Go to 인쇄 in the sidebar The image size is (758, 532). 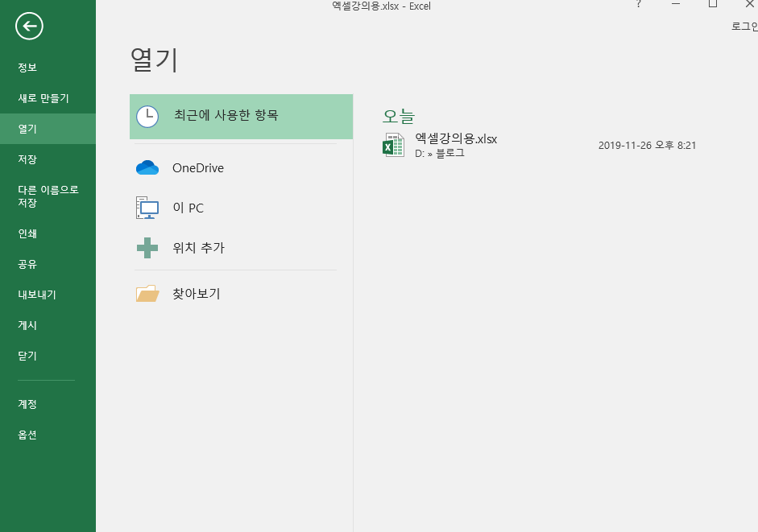click(x=27, y=233)
